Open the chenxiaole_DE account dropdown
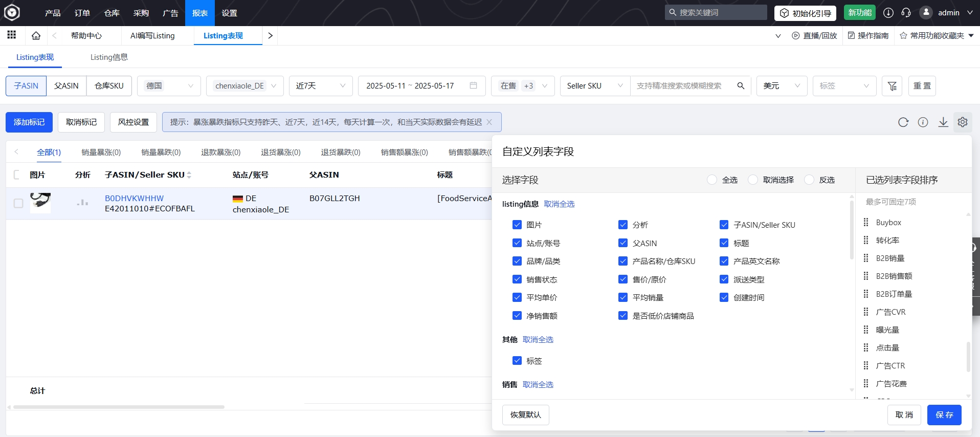This screenshot has width=980, height=437. [x=245, y=86]
